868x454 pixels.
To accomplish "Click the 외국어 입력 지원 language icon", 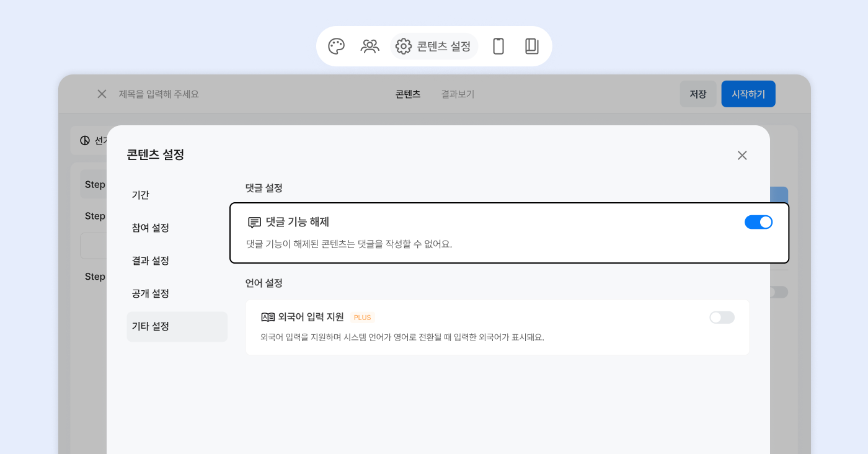I will (268, 318).
